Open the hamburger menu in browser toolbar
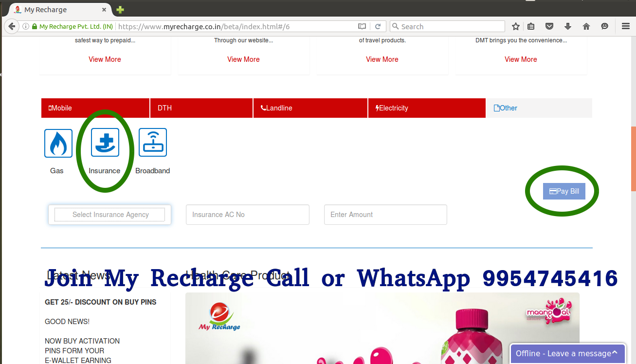The image size is (636, 364). coord(626,26)
